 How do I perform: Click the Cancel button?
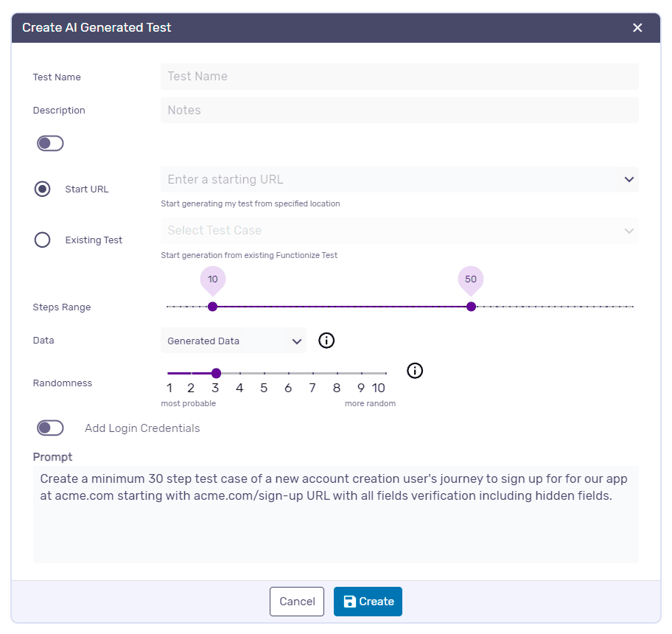click(297, 602)
